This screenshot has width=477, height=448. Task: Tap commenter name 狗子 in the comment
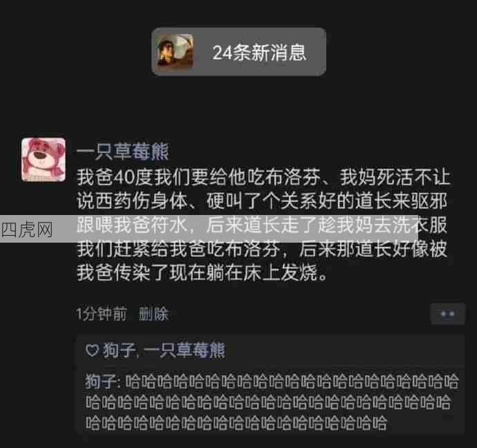click(100, 382)
